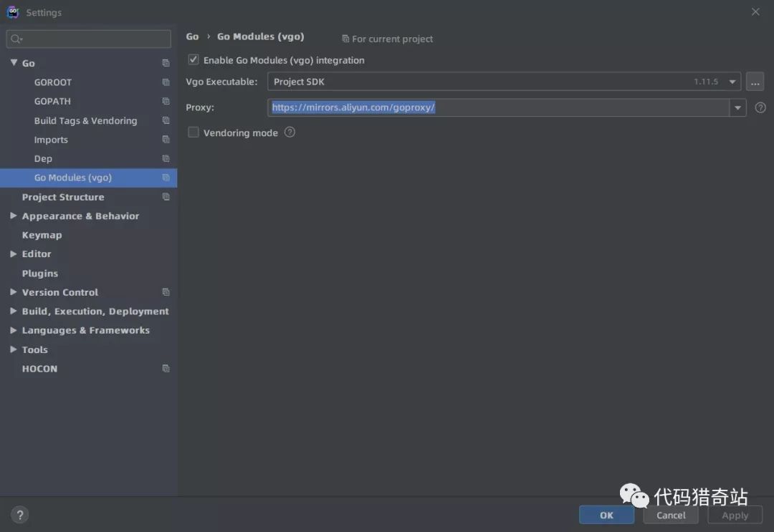
Task: Click the project-level icon beside GOROOT
Action: 166,82
